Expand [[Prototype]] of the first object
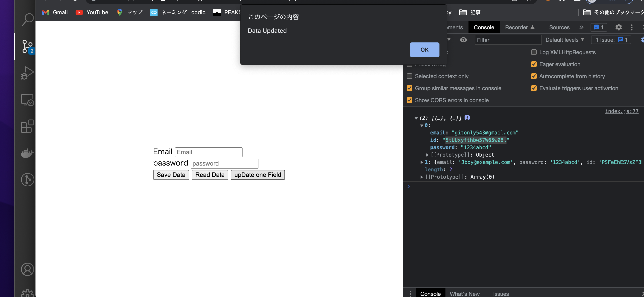 point(427,155)
